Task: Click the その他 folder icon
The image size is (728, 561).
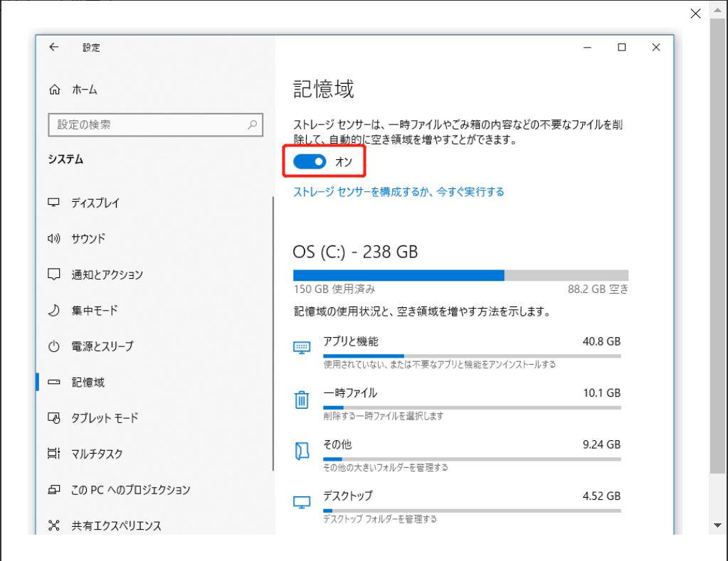Action: 302,451
